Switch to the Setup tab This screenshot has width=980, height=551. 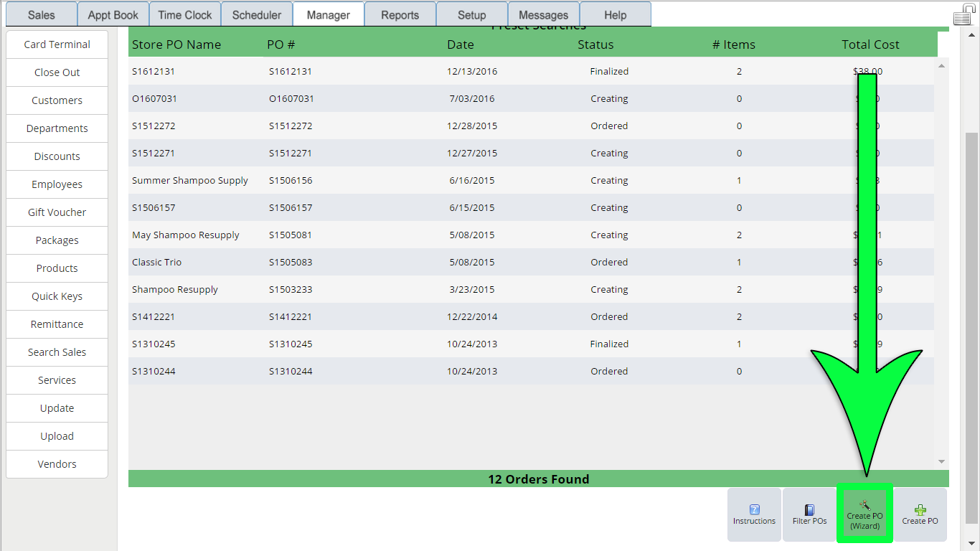click(471, 14)
